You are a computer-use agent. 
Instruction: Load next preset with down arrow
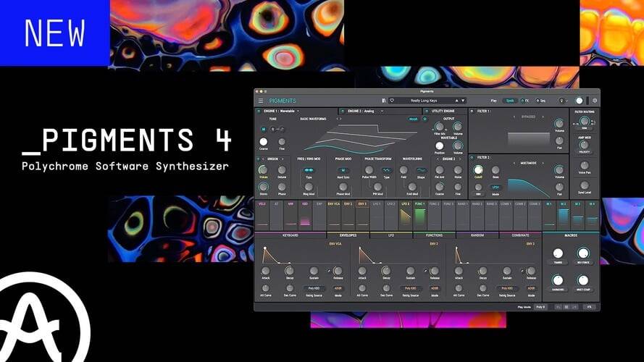(463, 101)
